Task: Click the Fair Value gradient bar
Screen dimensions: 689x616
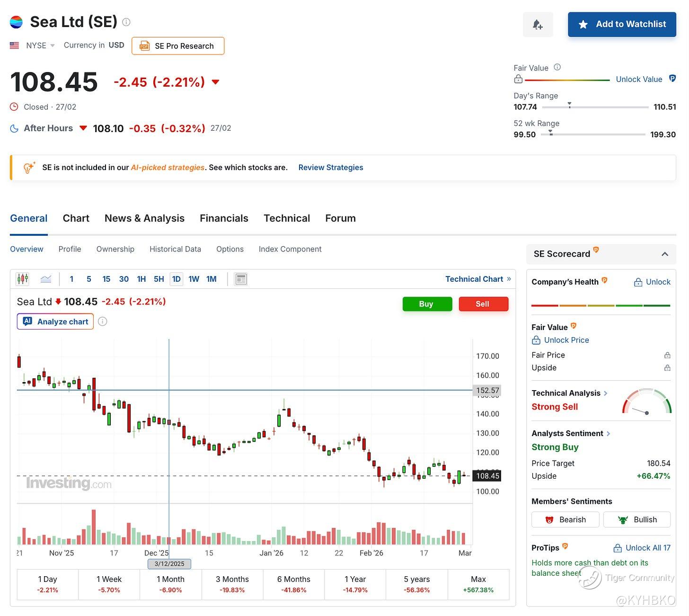Action: (x=567, y=80)
